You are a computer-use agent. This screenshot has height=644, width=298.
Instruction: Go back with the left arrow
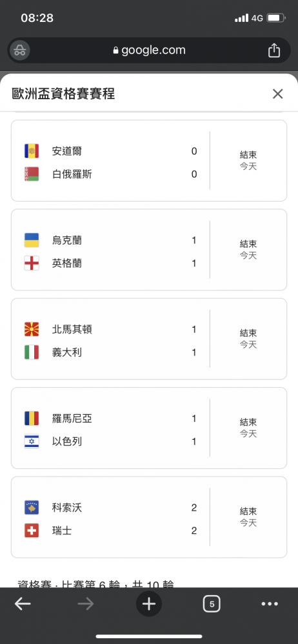[23, 604]
